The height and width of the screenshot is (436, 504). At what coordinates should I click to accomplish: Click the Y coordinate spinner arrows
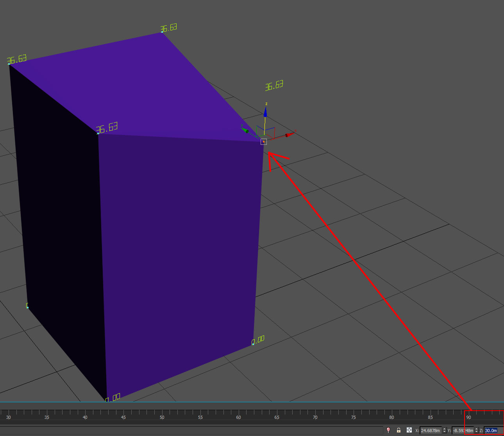pyautogui.click(x=476, y=431)
